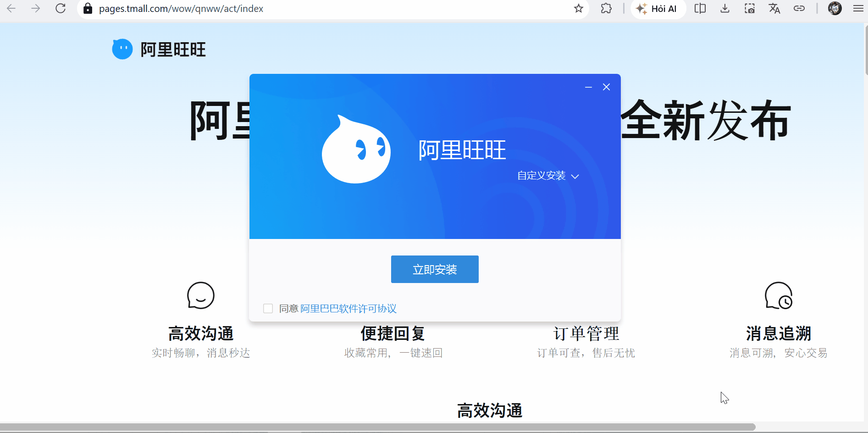Bookmark this page with the star

tap(579, 8)
